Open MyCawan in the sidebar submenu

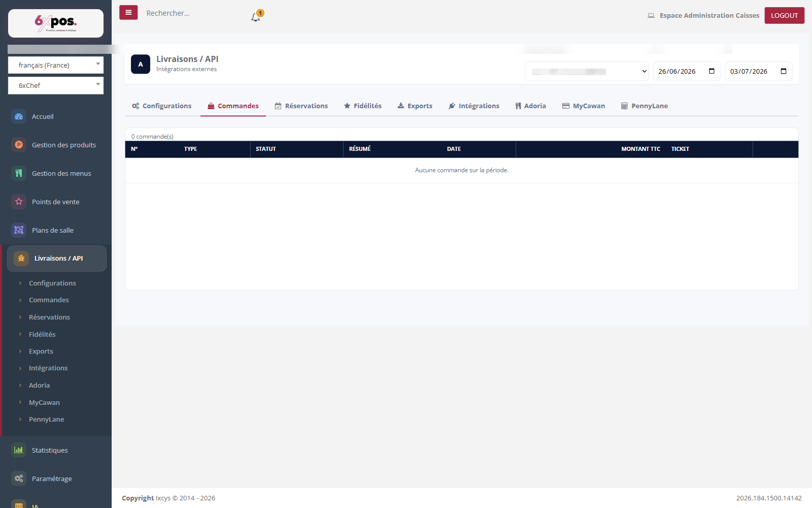tap(44, 402)
